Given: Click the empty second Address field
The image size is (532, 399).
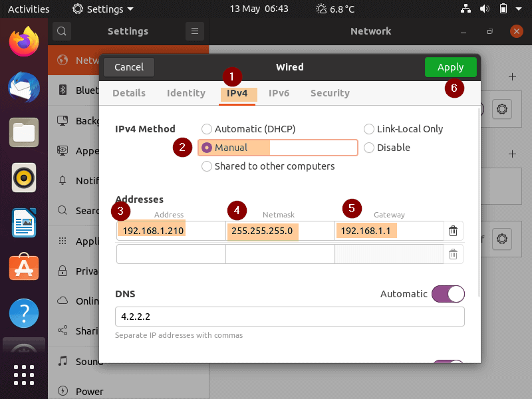Looking at the screenshot, I should click(171, 254).
